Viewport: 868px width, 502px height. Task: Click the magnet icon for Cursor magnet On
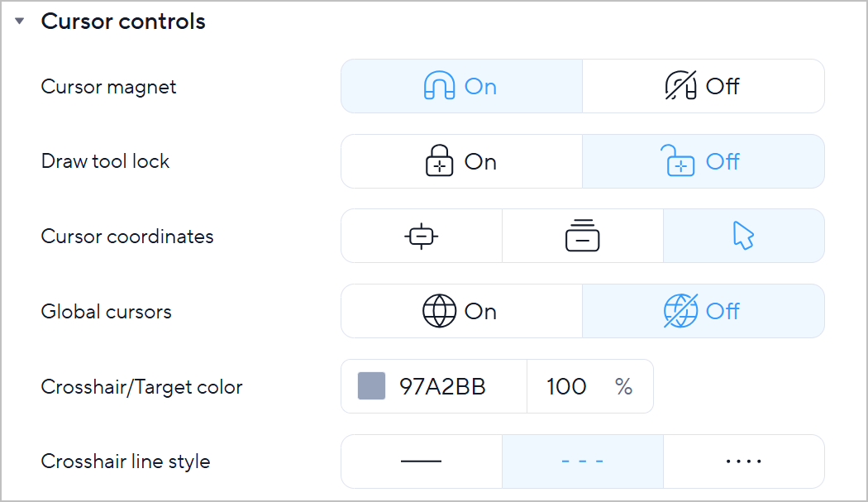coord(439,86)
